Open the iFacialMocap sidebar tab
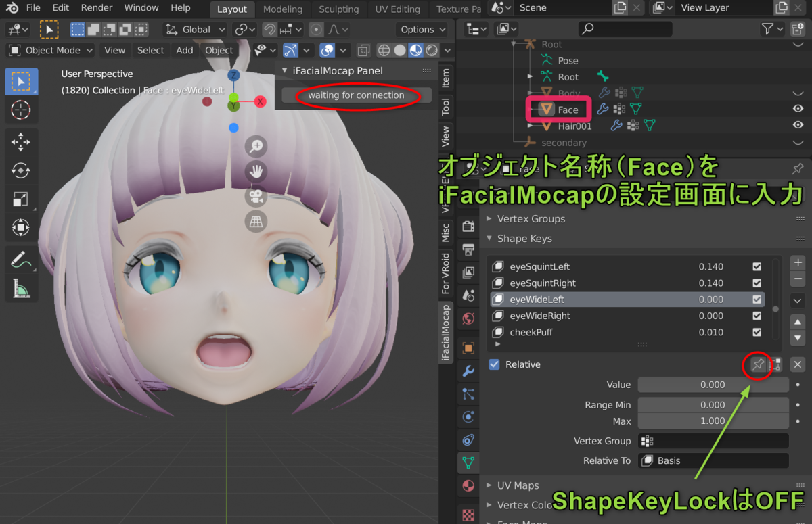 click(x=445, y=331)
